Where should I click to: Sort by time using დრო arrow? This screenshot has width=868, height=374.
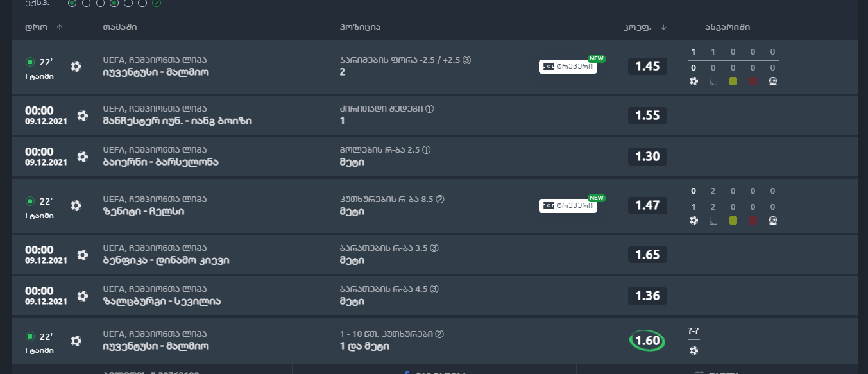click(60, 27)
